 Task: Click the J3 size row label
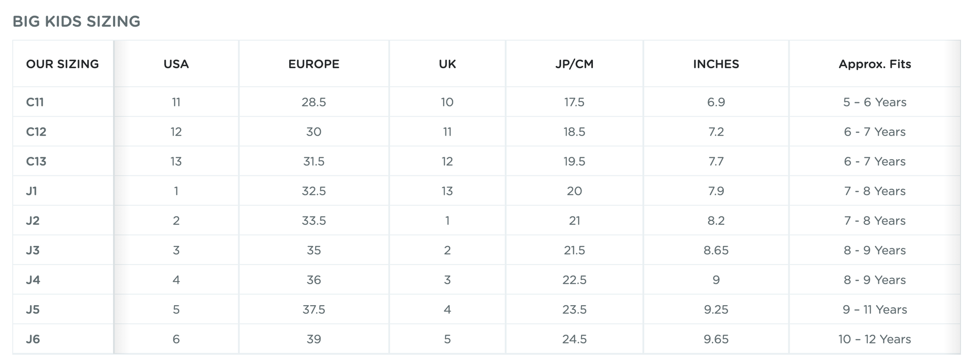coord(32,250)
